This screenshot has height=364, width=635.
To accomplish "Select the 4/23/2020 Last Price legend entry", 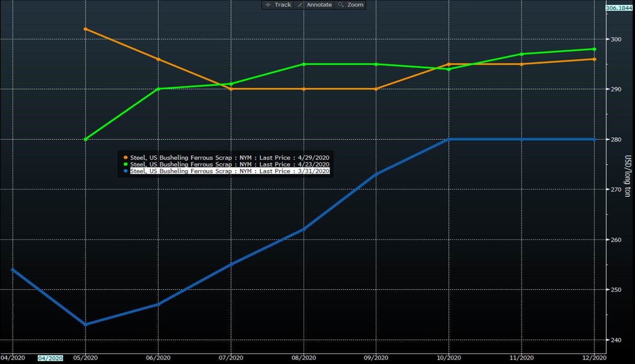I will [x=229, y=164].
